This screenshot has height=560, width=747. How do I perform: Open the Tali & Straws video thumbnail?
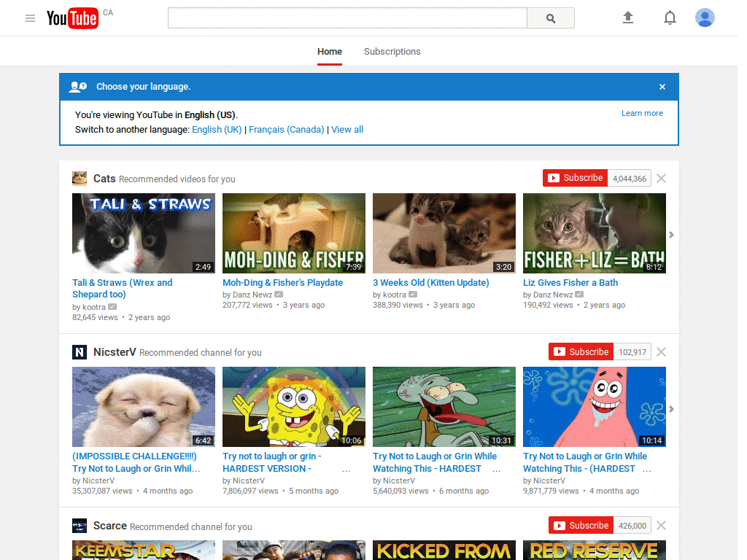point(144,233)
